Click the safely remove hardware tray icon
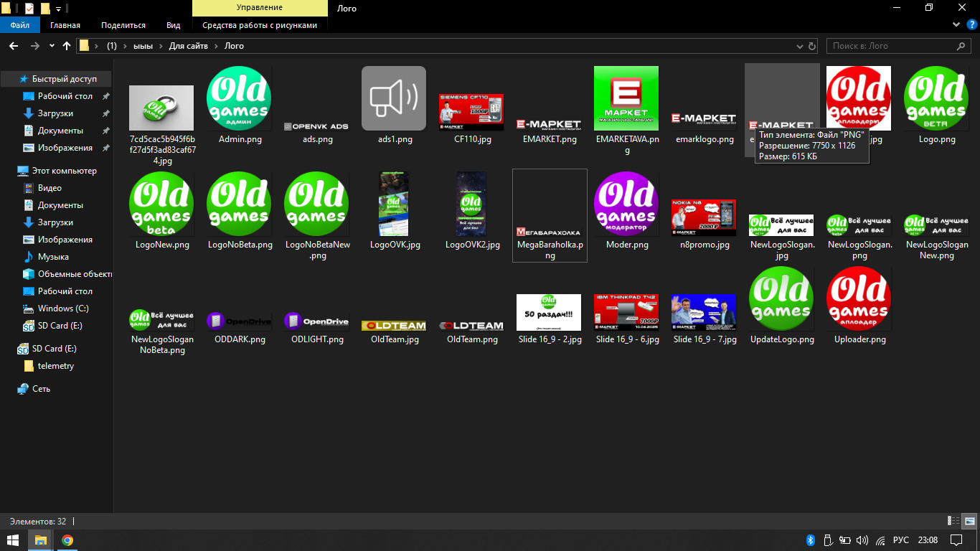 [827, 540]
